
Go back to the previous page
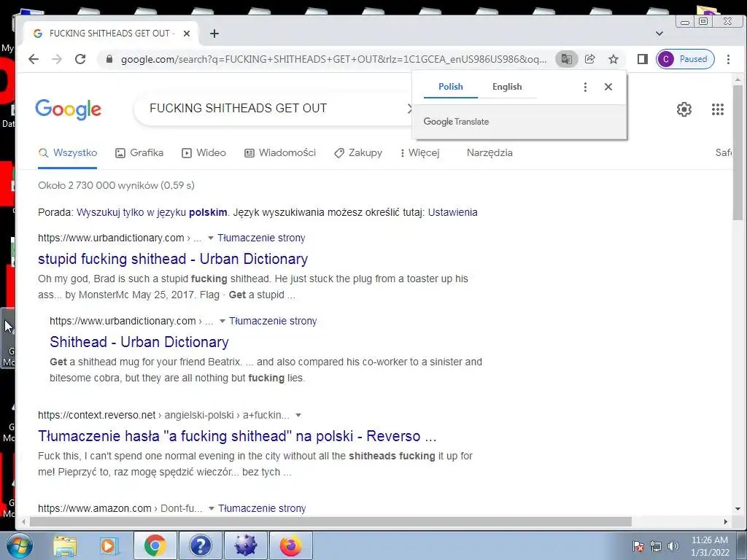pos(34,59)
